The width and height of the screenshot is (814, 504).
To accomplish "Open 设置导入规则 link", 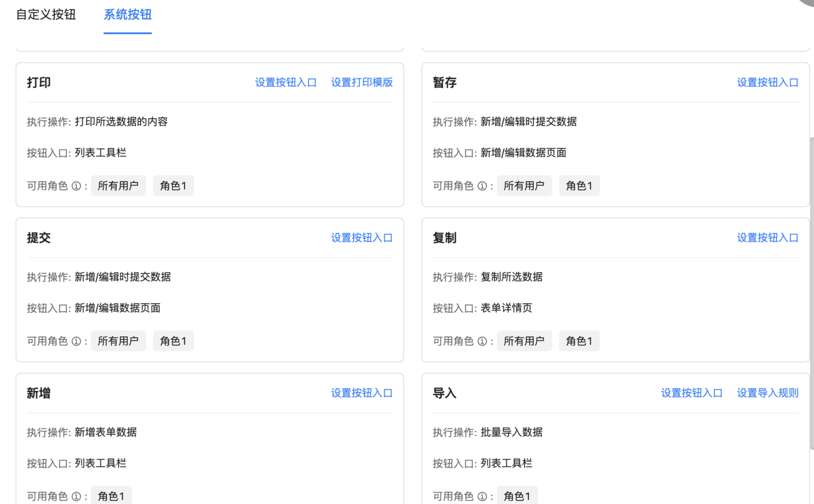I will [767, 393].
